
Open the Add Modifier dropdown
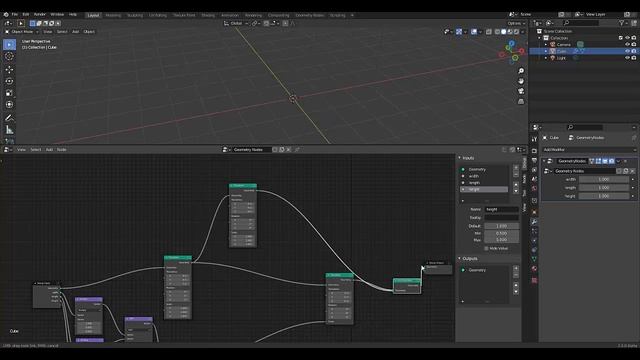(589, 150)
